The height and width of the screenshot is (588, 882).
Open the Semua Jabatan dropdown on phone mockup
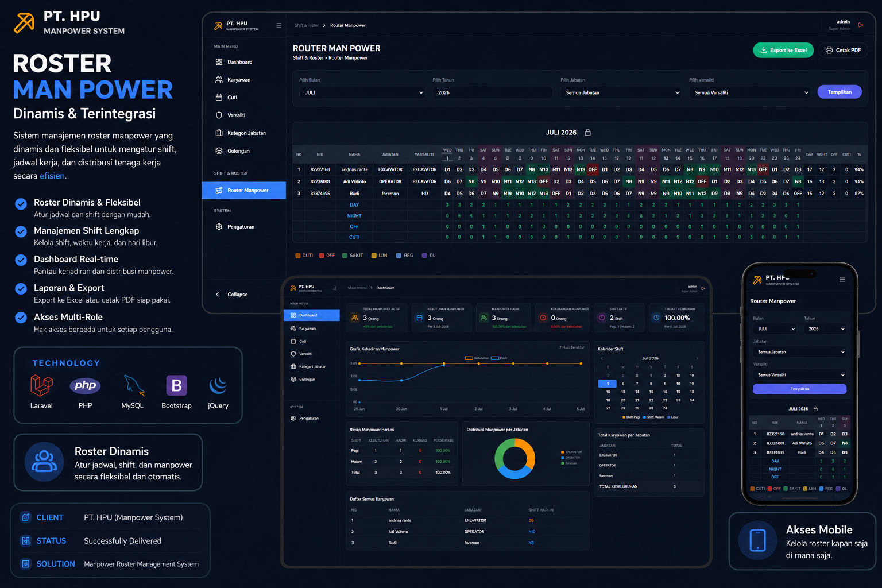(x=800, y=352)
